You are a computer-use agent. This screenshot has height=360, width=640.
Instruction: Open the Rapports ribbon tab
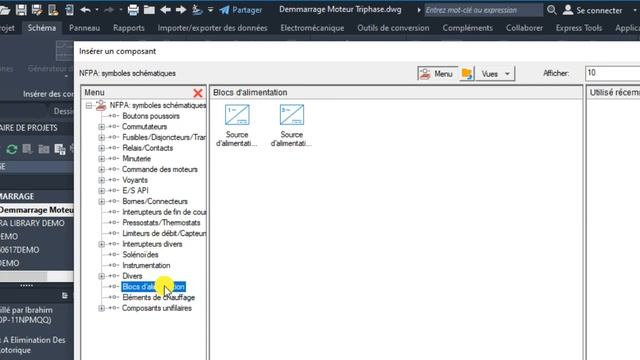pos(129,28)
